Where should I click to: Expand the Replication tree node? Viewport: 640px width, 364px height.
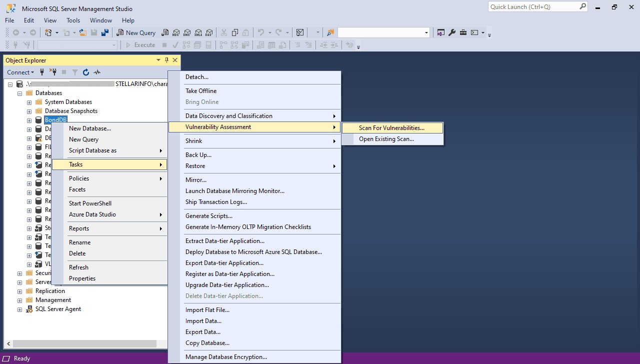(x=20, y=291)
